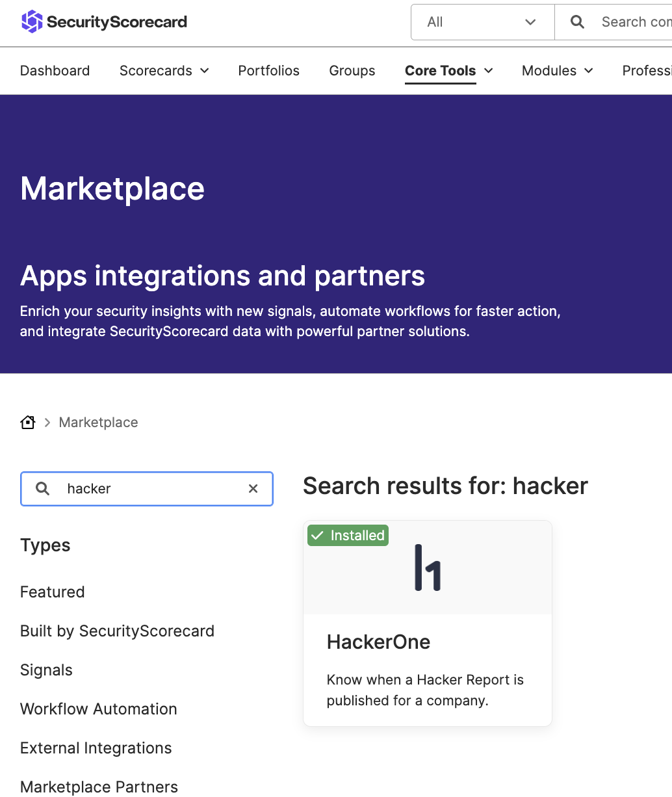672x797 pixels.
Task: Clear the hacker search text
Action: click(253, 489)
